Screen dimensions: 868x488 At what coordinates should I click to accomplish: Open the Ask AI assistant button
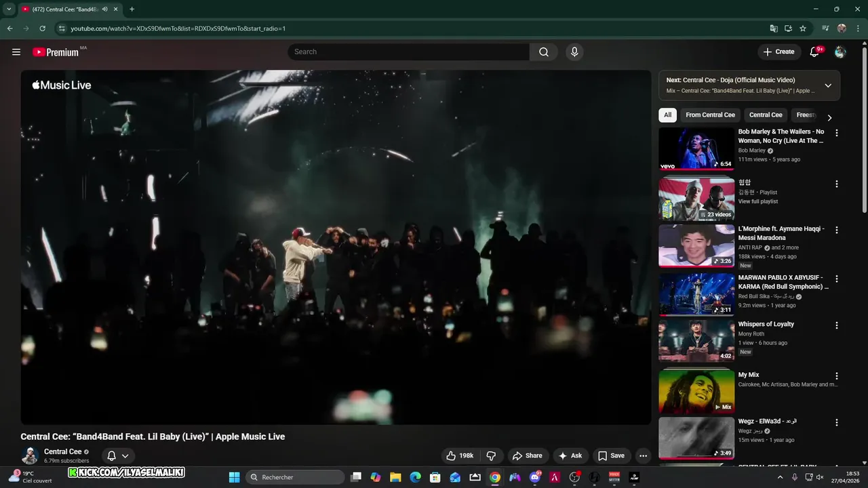[570, 455]
